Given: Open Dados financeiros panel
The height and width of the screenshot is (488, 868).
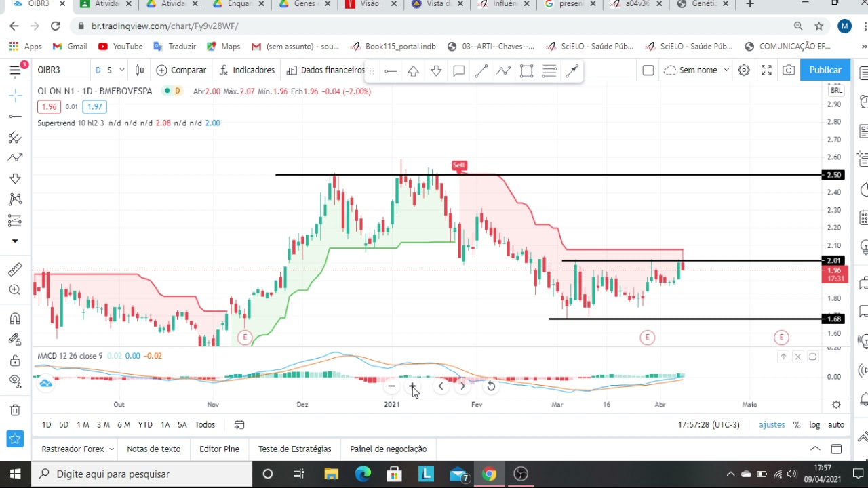Looking at the screenshot, I should click(x=325, y=70).
